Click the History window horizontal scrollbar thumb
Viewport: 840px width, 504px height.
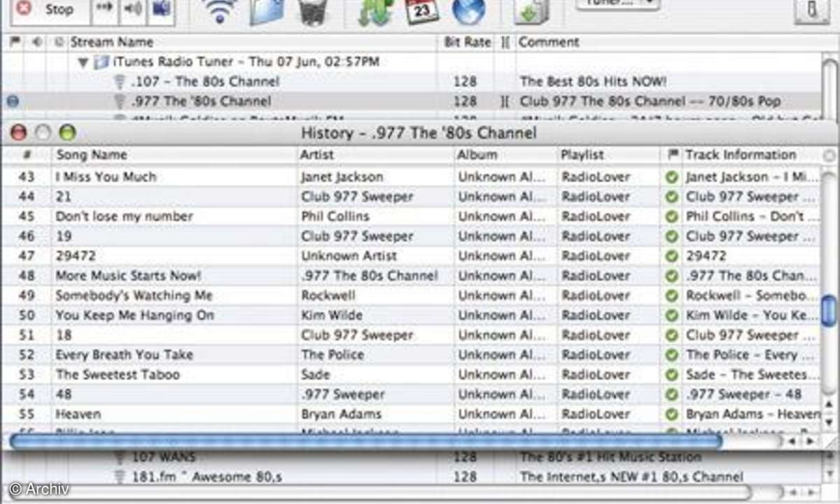tap(365, 441)
